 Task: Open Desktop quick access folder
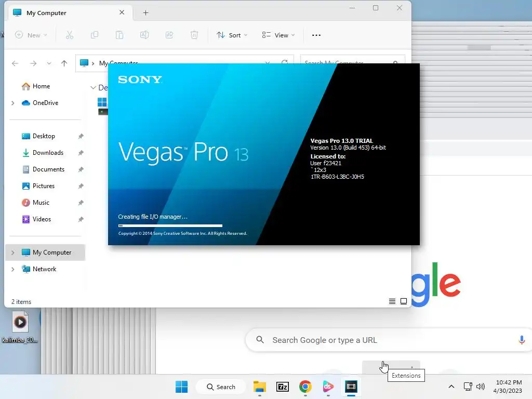pos(44,136)
